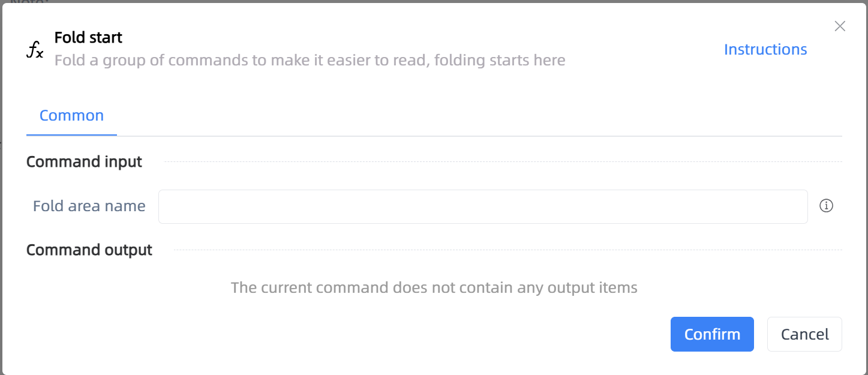Confirm the Fold start command
The height and width of the screenshot is (375, 868).
[712, 334]
